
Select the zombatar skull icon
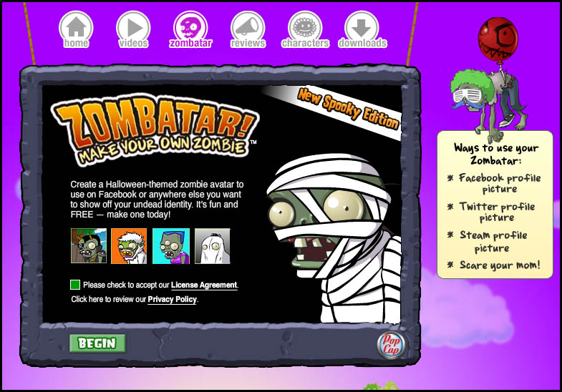tap(190, 29)
